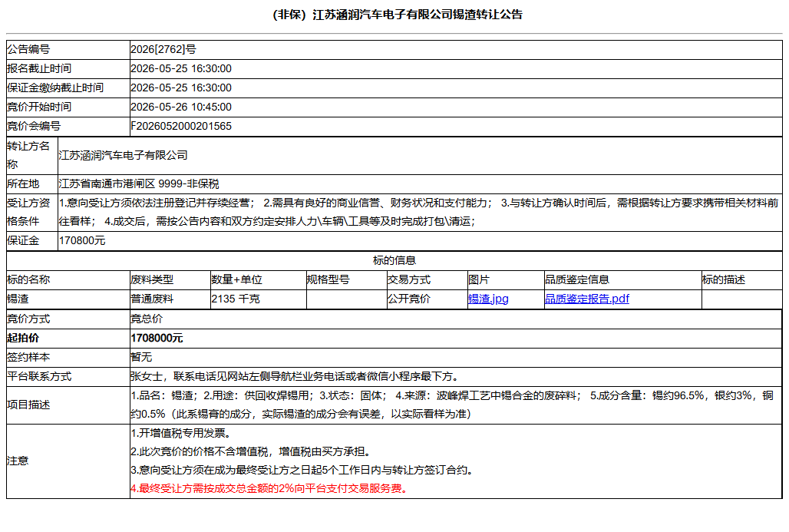The image size is (789, 532).
Task: Click the 项目描述 label cell
Action: pos(68,405)
